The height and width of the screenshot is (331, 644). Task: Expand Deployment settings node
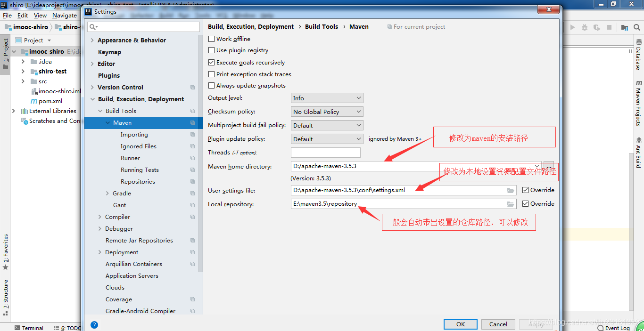tap(100, 252)
